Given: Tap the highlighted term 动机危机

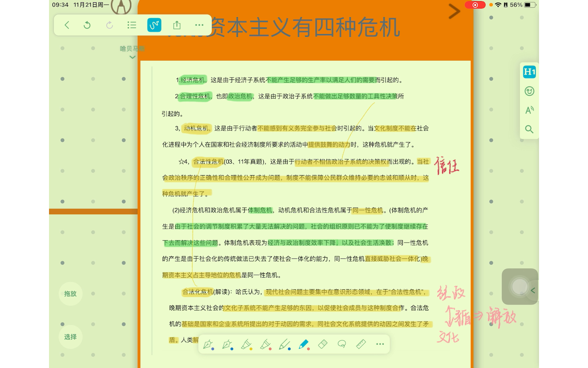Looking at the screenshot, I should [196, 128].
